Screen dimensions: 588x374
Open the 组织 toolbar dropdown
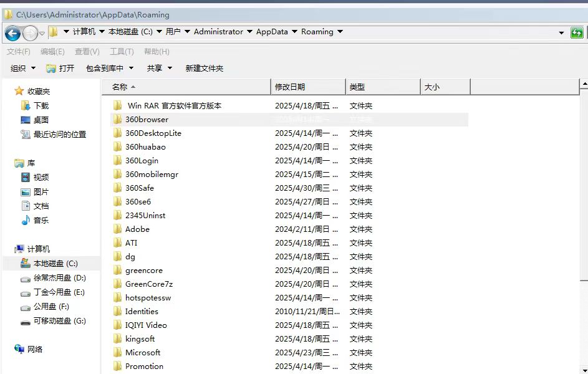[22, 68]
